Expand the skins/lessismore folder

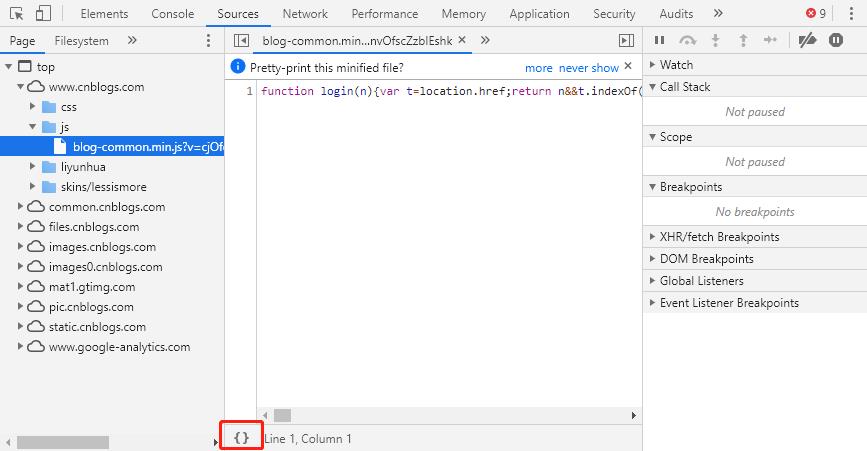pos(33,187)
